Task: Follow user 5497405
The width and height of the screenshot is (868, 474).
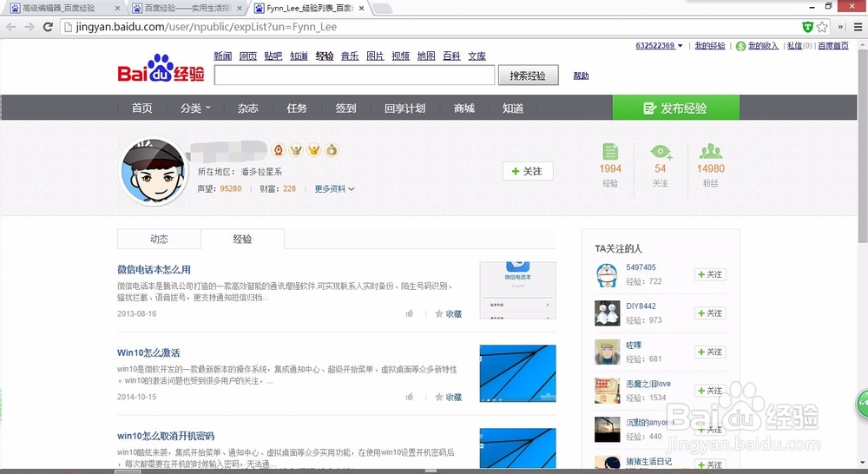Action: [x=710, y=274]
